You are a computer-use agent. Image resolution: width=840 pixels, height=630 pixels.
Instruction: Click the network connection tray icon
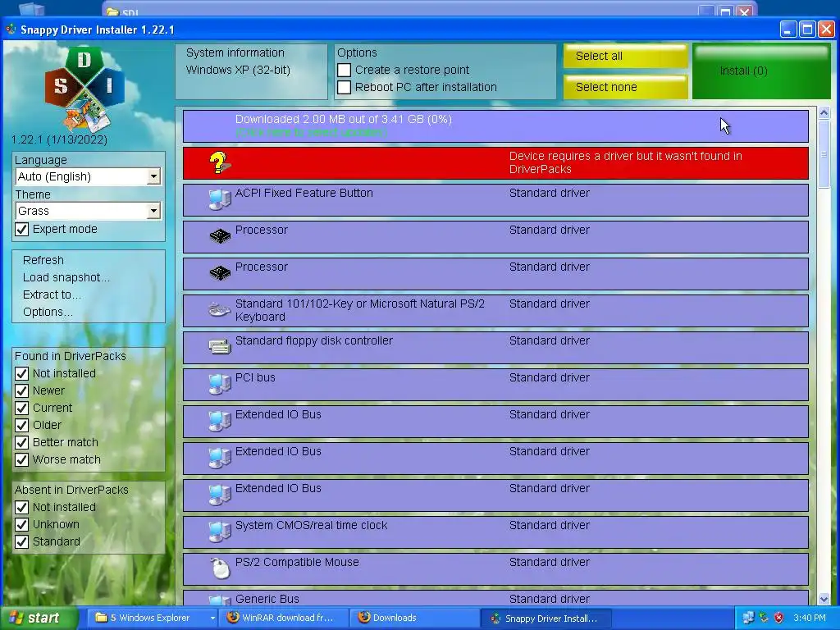(748, 619)
